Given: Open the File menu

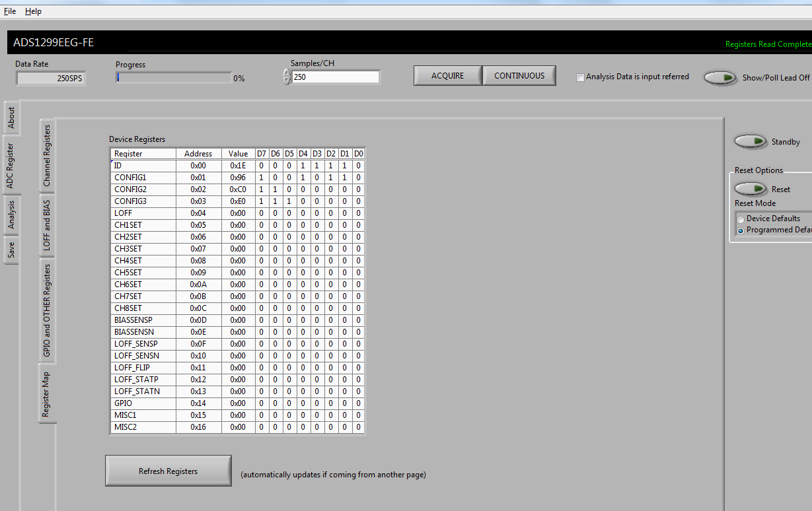Looking at the screenshot, I should click(x=10, y=11).
